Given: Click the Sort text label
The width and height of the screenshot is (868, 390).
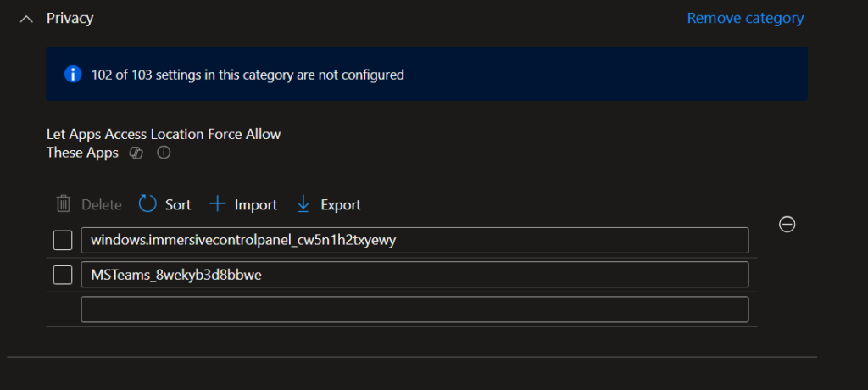Looking at the screenshot, I should 178,205.
